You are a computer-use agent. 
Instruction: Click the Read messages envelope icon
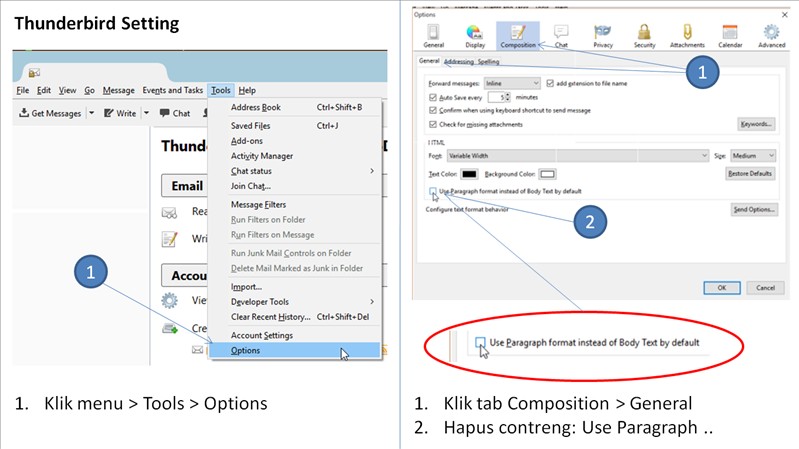(169, 212)
